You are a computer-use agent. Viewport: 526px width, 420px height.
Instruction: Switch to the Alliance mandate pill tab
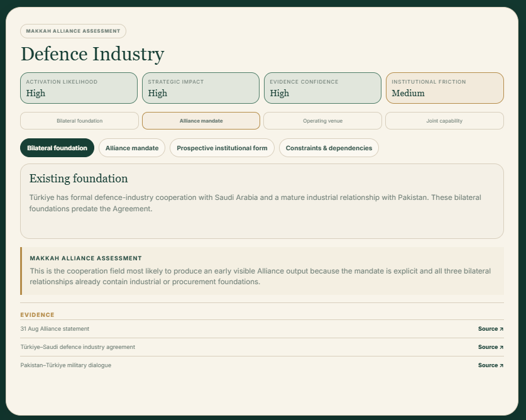tap(132, 148)
